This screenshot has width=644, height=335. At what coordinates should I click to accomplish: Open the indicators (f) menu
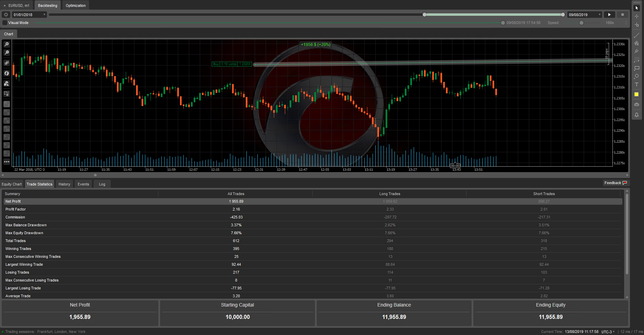(7, 73)
